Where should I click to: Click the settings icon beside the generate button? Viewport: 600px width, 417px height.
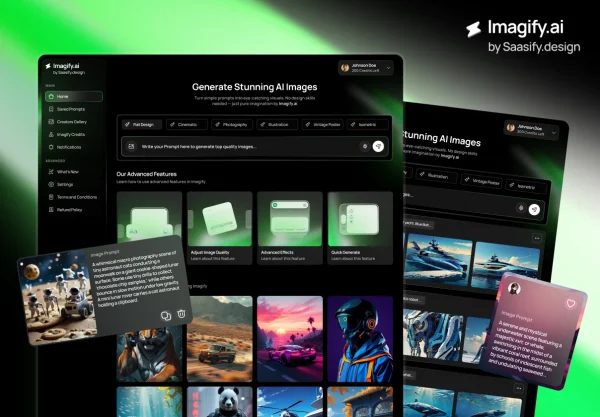click(x=365, y=146)
